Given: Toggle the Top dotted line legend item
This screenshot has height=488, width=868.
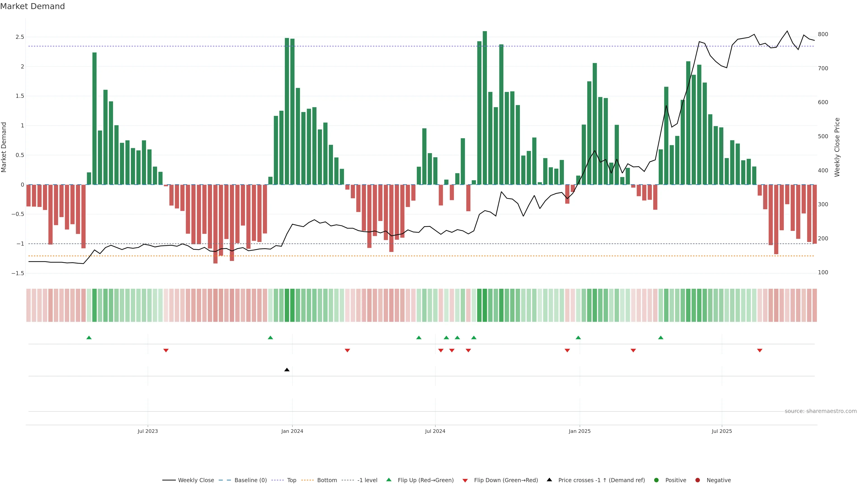Looking at the screenshot, I should coord(291,480).
